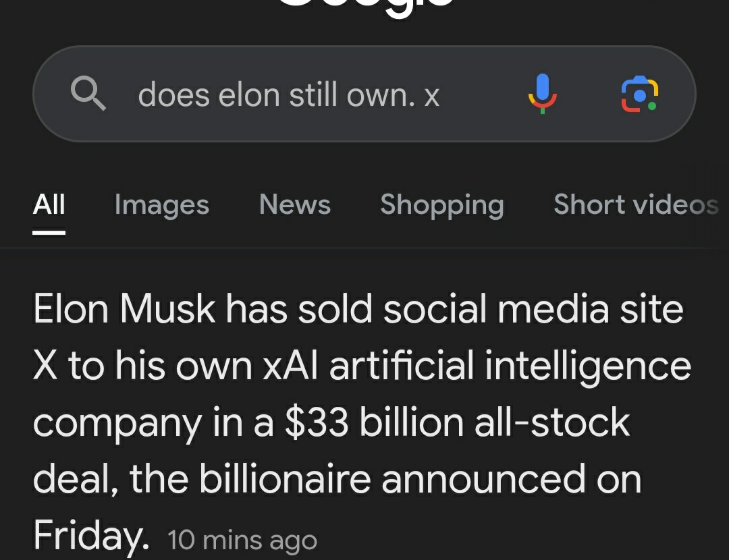
Task: Show the Short videos tab
Action: click(636, 204)
